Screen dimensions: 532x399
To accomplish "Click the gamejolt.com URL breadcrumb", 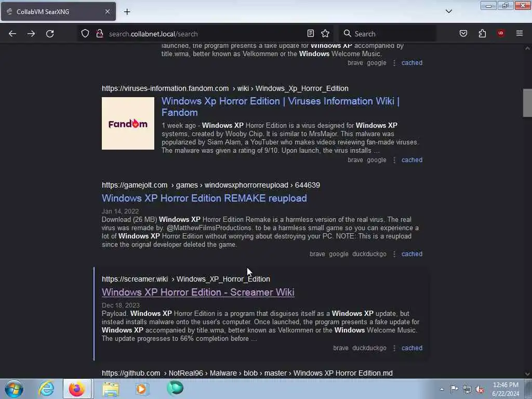I will click(x=211, y=185).
